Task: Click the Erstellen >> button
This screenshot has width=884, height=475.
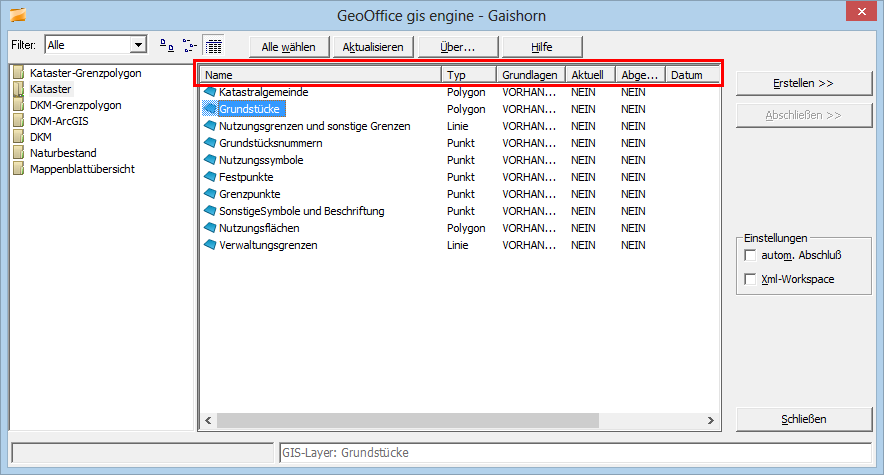Action: tap(804, 83)
